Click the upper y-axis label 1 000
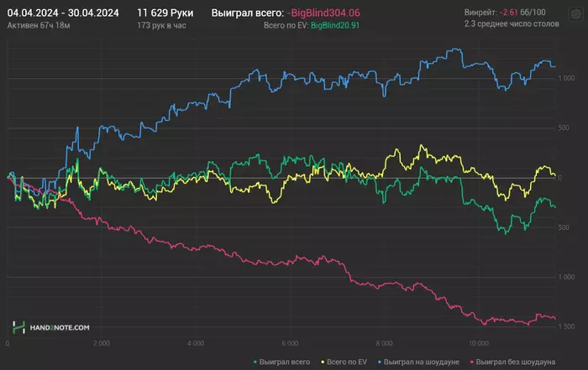588x370 pixels. coord(566,78)
